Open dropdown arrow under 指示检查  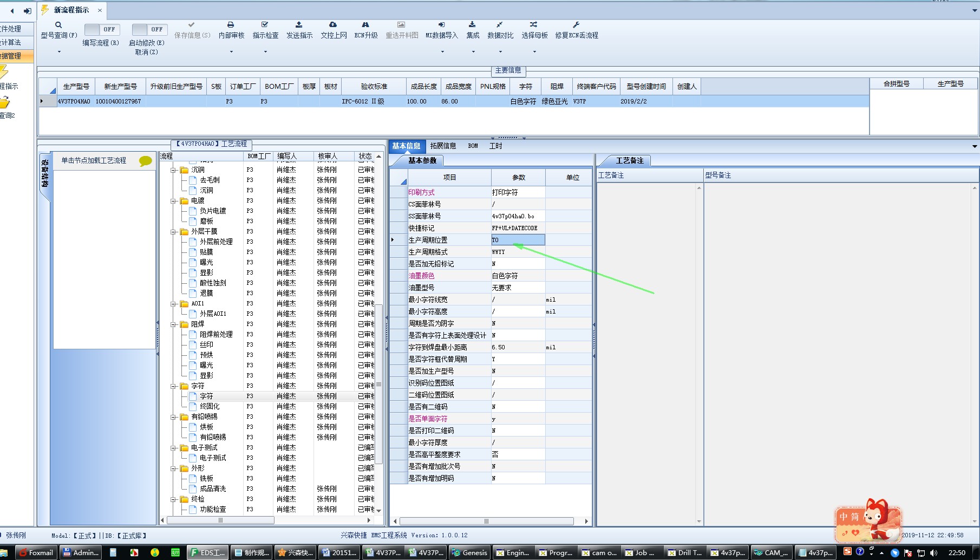click(x=265, y=52)
